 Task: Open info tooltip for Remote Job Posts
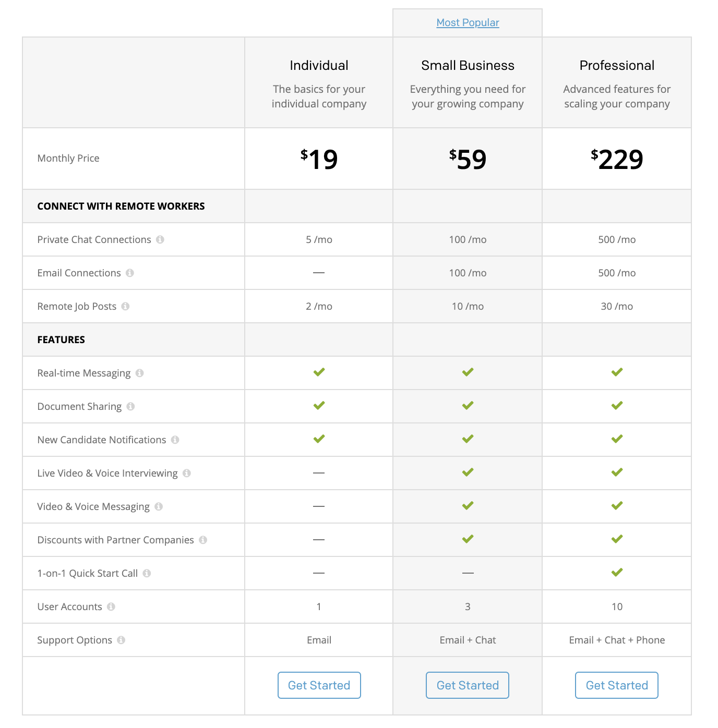[x=125, y=306]
